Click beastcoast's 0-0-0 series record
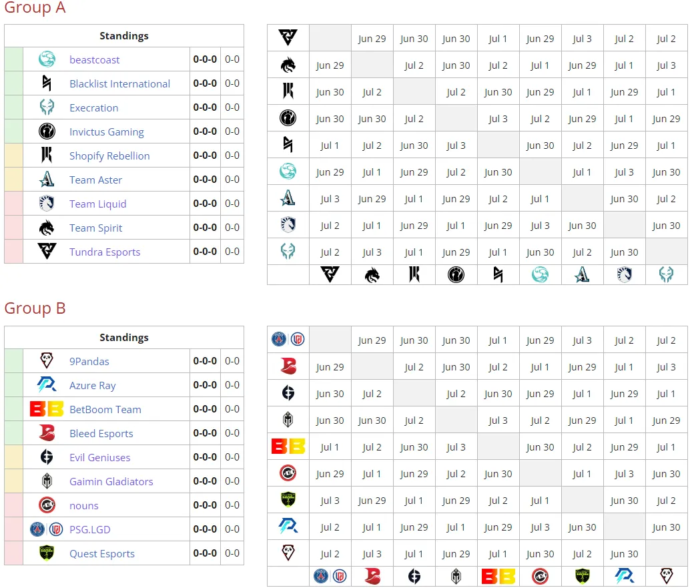The width and height of the screenshot is (700, 588). [x=205, y=59]
